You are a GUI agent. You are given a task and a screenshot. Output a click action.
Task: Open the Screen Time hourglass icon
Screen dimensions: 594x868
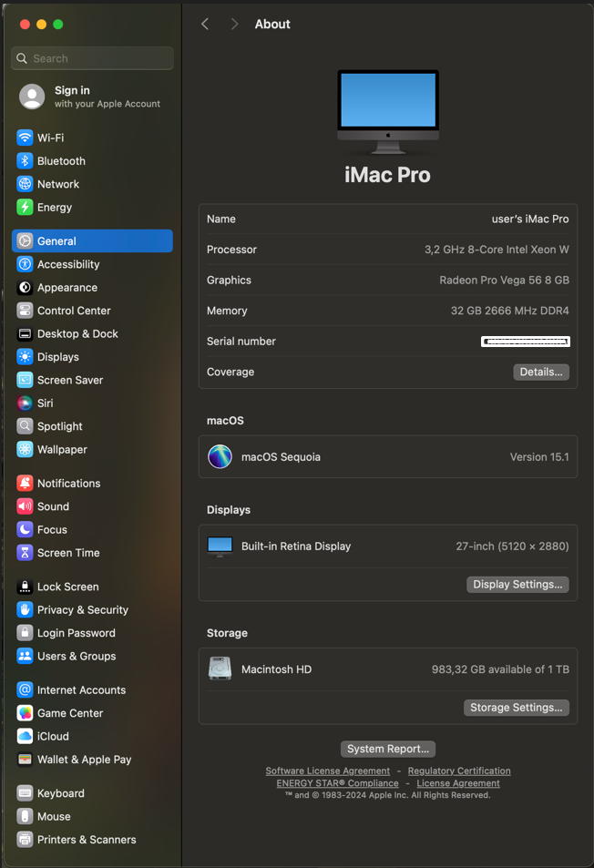[25, 553]
